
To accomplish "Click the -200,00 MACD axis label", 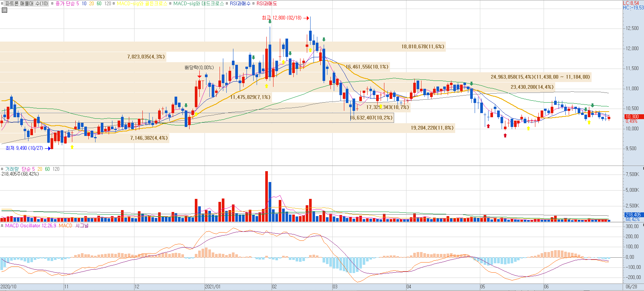I will 632,277.
